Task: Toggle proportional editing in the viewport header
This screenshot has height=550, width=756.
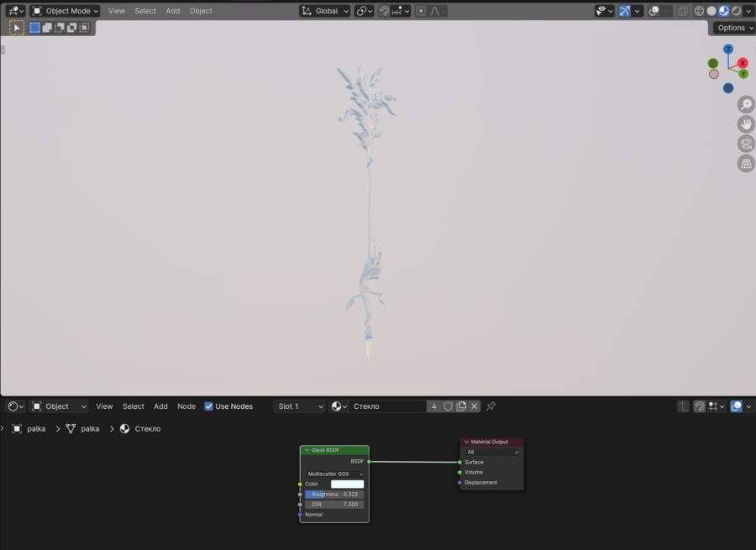Action: (421, 11)
